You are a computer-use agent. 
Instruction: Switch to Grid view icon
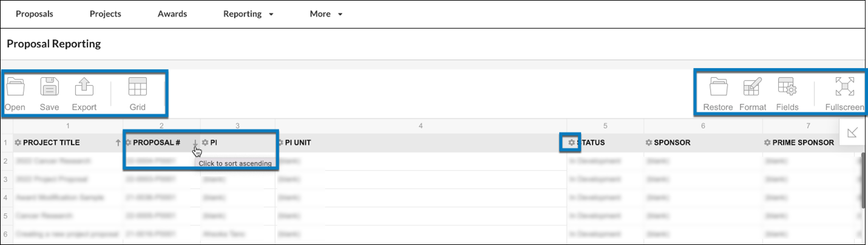click(x=137, y=88)
